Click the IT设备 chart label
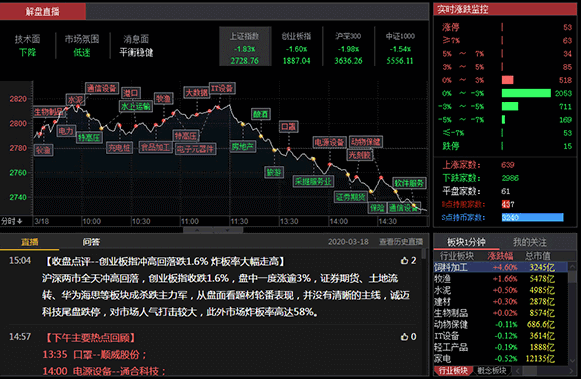Screen dimensions: 581x379 [x=222, y=88]
